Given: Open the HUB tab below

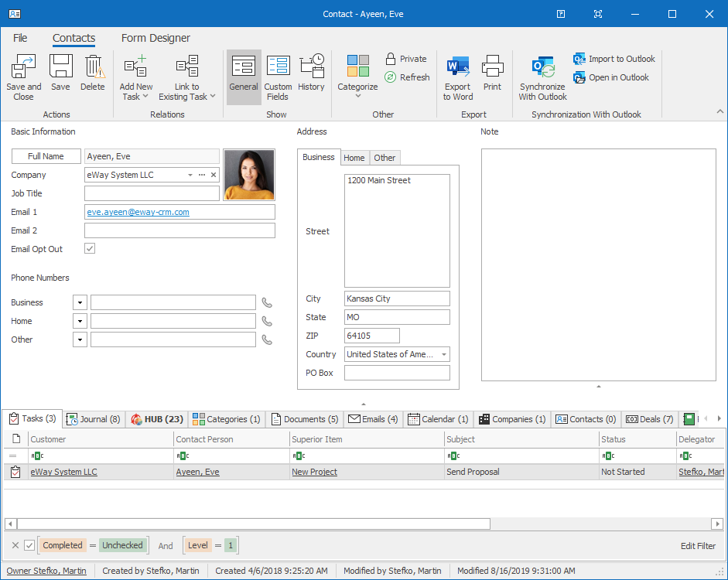Looking at the screenshot, I should (156, 418).
